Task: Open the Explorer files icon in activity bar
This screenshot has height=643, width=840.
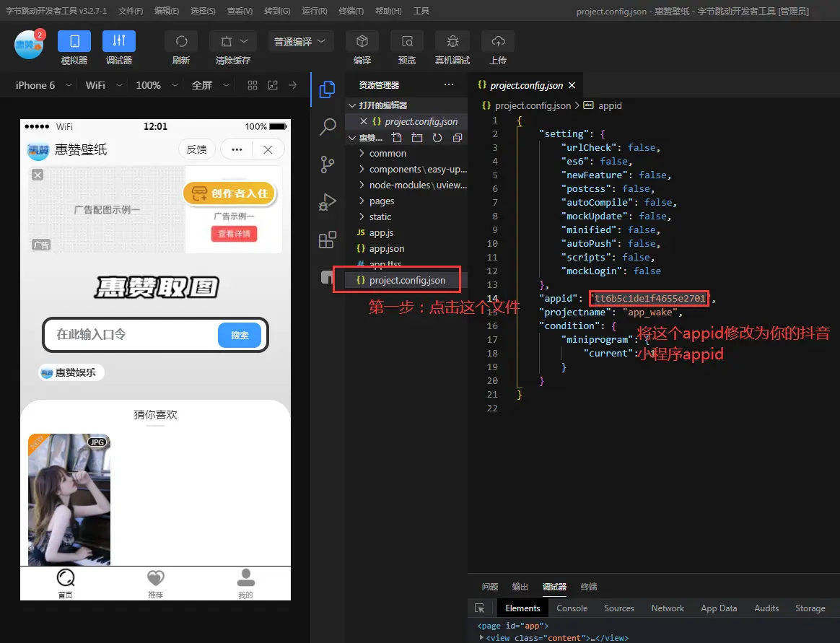Action: pyautogui.click(x=328, y=89)
